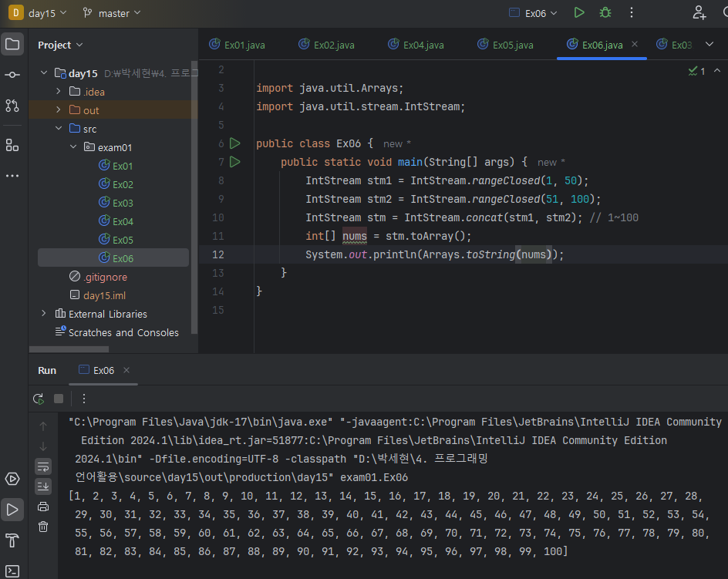Collapse the exam01 package node
728x579 pixels.
(73, 147)
